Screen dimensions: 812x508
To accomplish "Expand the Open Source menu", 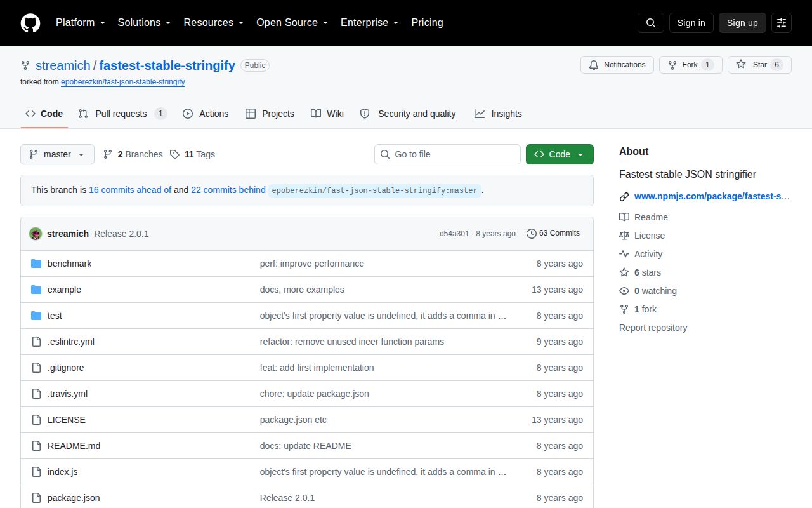I will point(292,23).
